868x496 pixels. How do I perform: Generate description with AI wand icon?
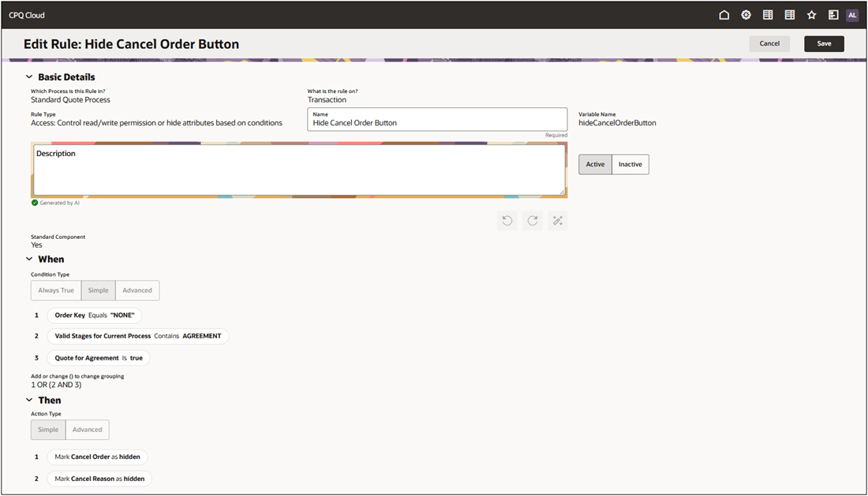(x=557, y=221)
